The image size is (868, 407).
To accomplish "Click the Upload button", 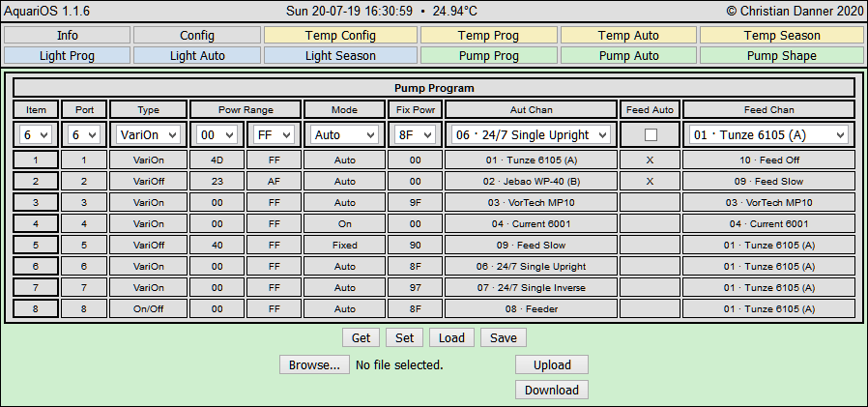I will coord(551,364).
